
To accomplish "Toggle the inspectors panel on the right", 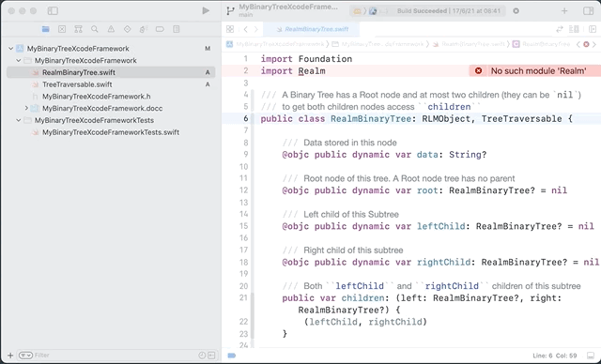I will (589, 10).
